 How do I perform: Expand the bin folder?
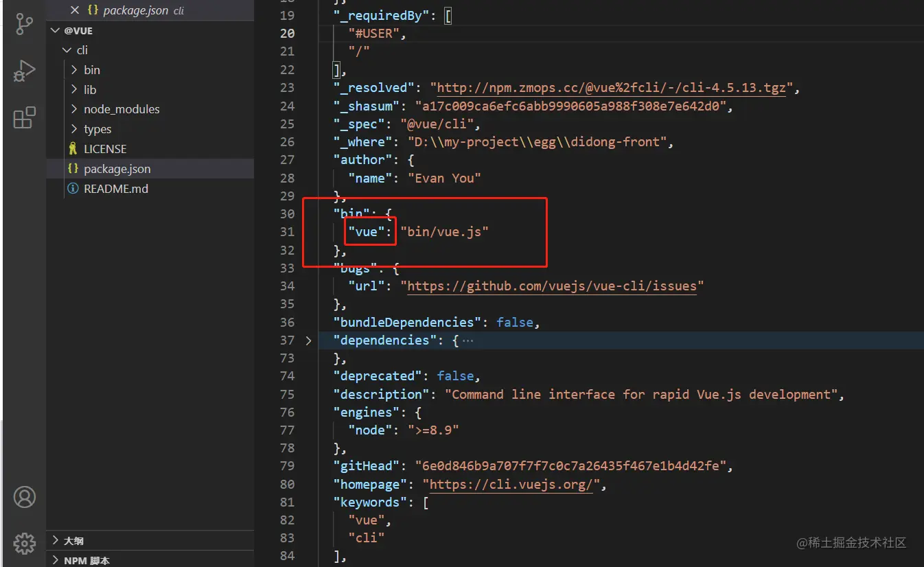click(74, 70)
